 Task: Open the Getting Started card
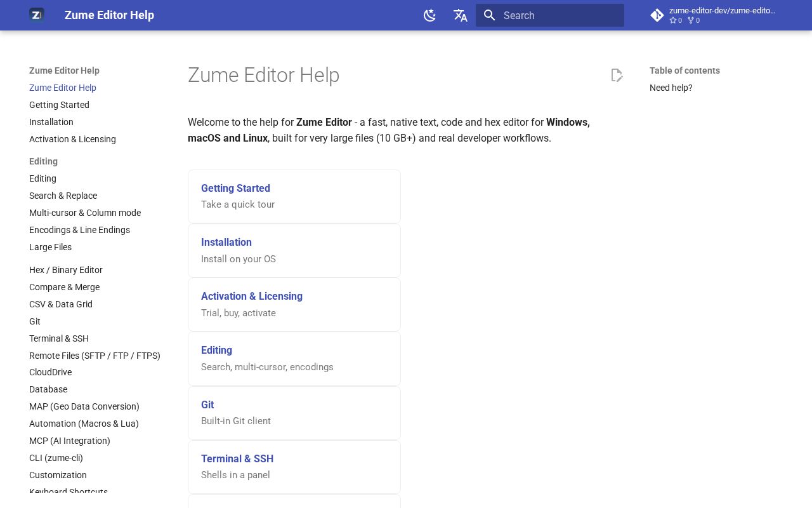pyautogui.click(x=294, y=196)
